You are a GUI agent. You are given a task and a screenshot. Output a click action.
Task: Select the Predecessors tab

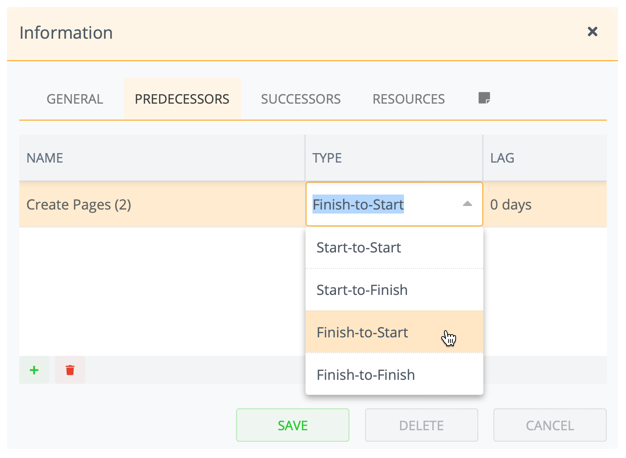click(182, 99)
